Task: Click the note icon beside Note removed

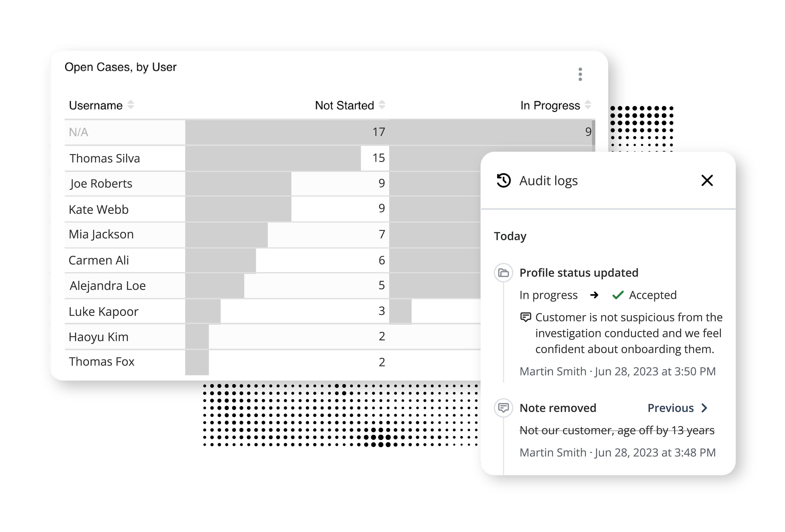Action: 503,408
